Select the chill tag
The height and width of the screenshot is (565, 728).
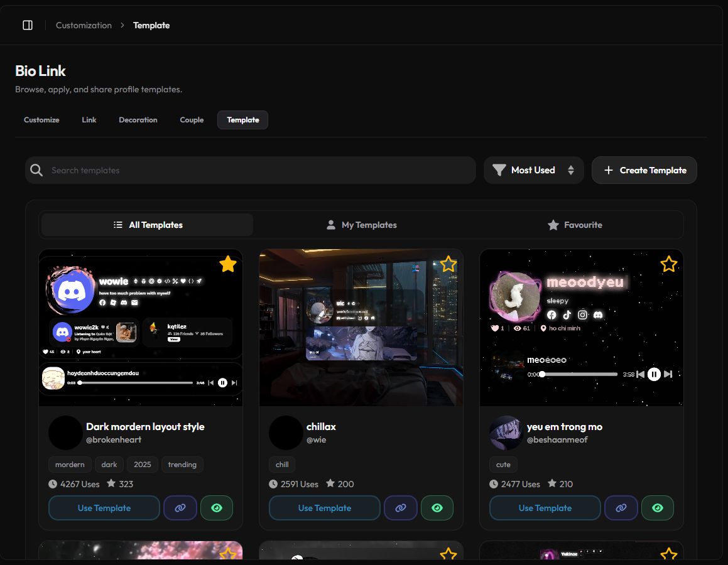[x=282, y=465]
